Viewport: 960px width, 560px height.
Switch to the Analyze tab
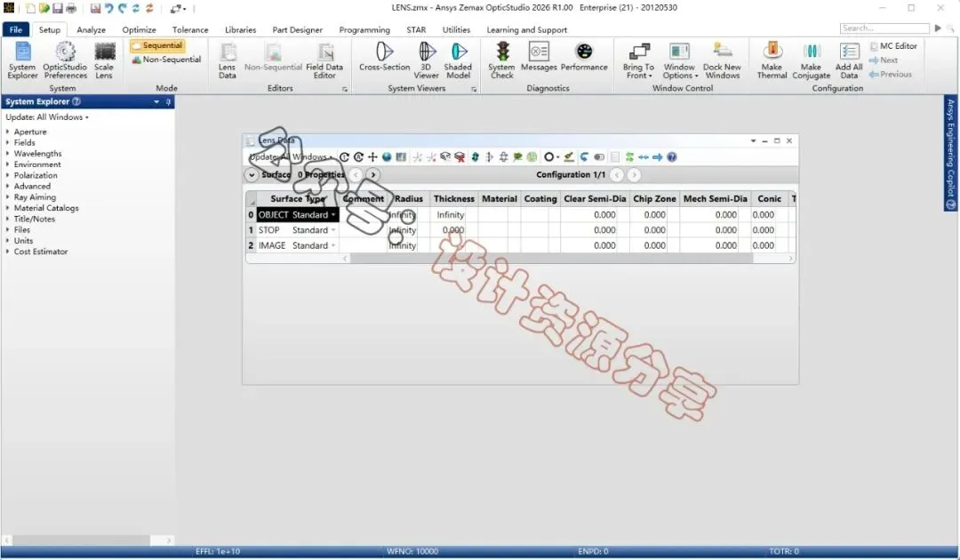pyautogui.click(x=92, y=29)
